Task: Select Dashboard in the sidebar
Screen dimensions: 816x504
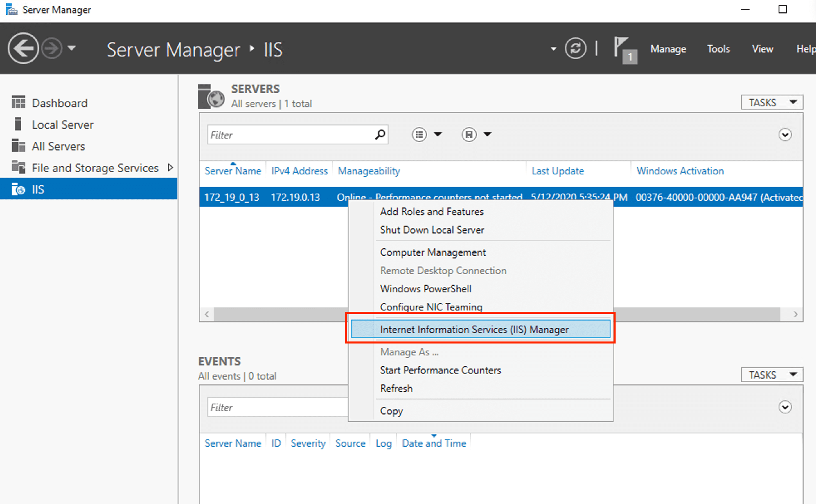Action: 59,103
